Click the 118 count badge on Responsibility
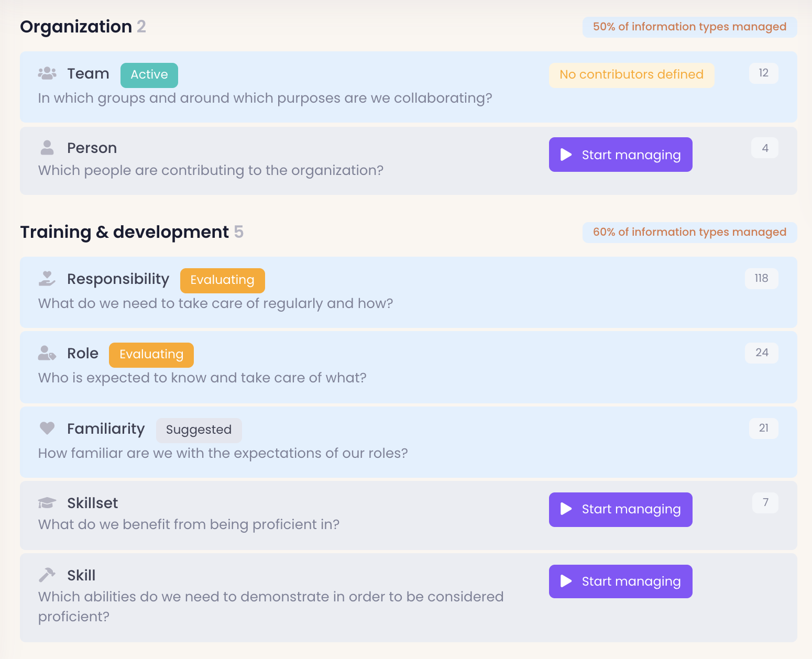This screenshot has height=659, width=812. click(761, 279)
